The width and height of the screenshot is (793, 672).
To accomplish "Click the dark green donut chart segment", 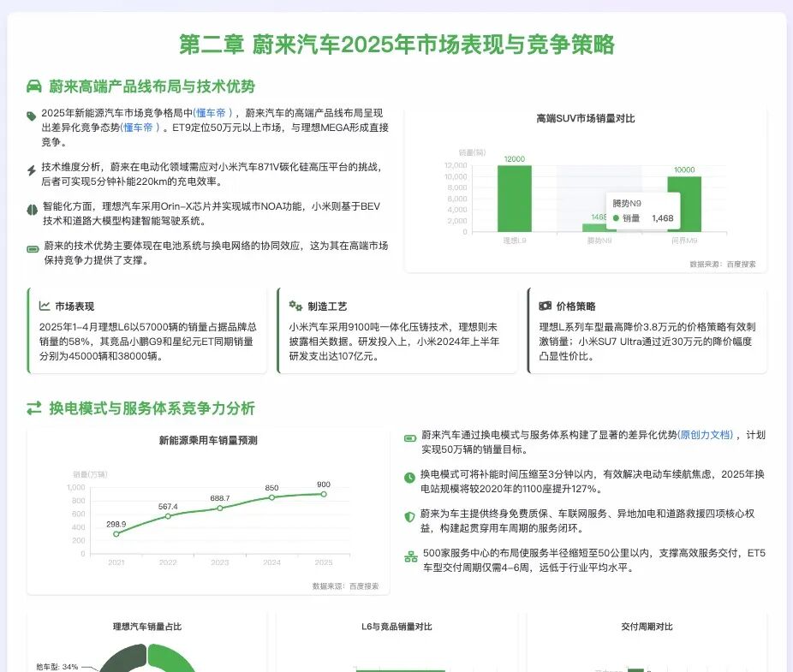I will pos(124,657).
